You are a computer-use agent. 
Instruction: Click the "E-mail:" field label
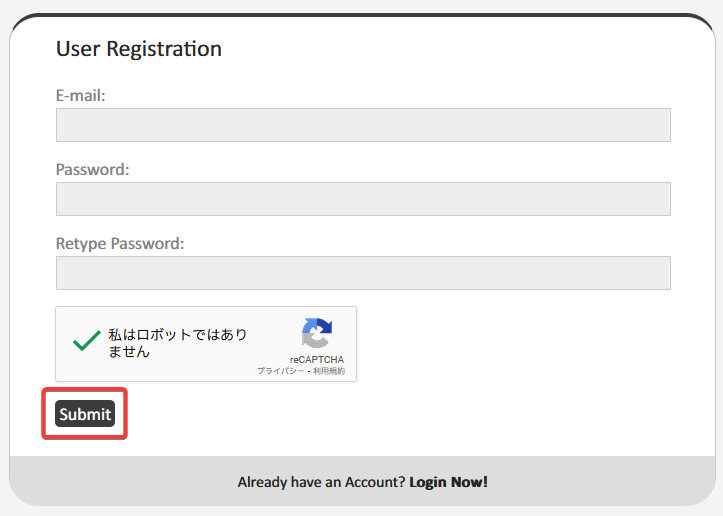81,96
